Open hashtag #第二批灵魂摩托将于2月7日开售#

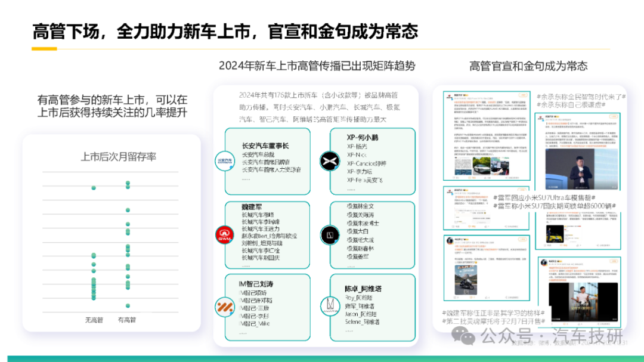(493, 321)
